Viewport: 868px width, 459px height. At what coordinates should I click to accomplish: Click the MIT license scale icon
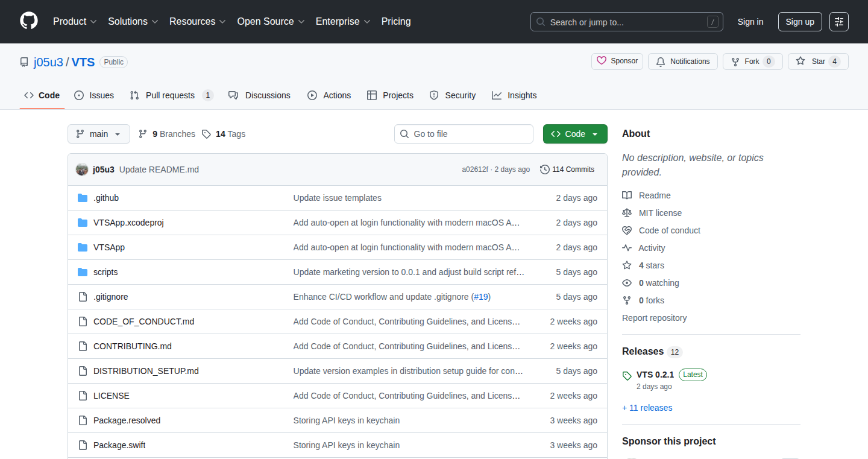[x=627, y=213]
